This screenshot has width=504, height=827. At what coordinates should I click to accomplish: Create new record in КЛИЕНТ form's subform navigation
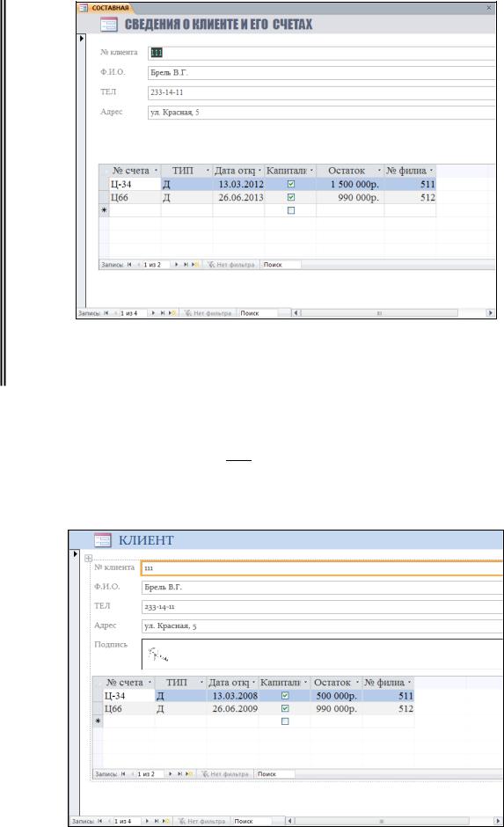point(189,774)
